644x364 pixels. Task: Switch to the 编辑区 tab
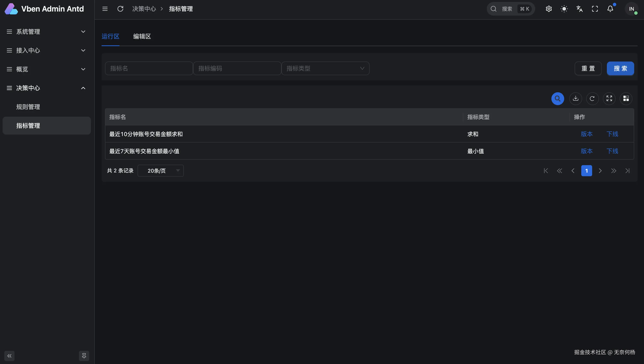coord(142,37)
